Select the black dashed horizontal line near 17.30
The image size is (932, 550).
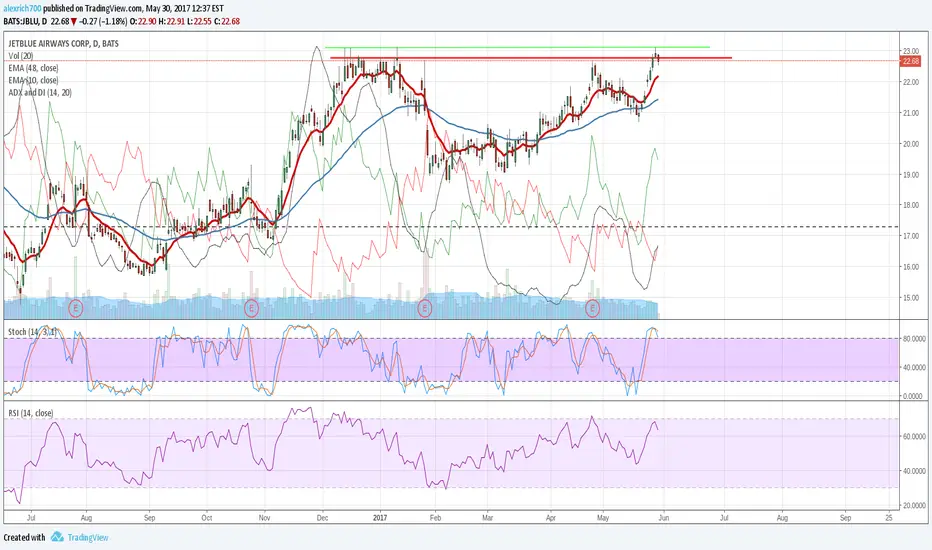pos(451,227)
